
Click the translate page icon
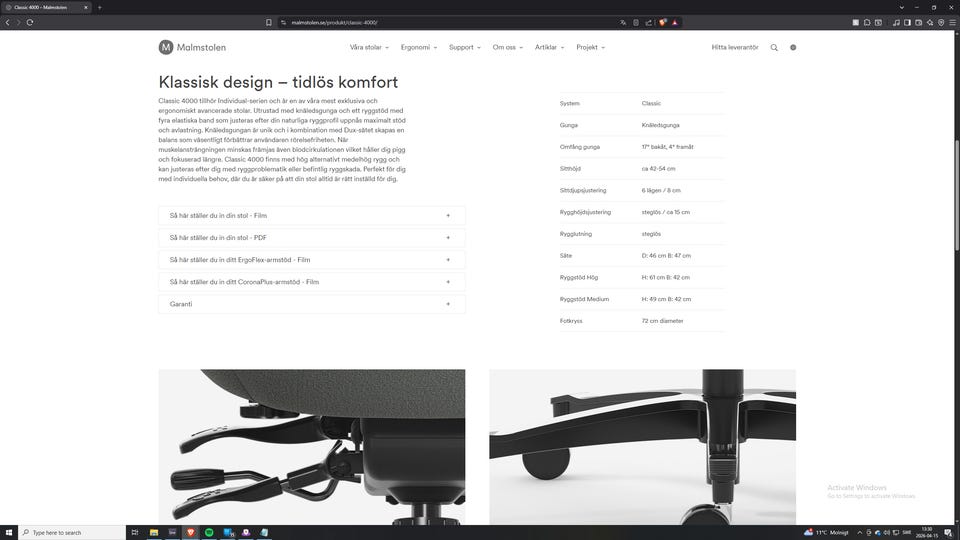coord(623,23)
